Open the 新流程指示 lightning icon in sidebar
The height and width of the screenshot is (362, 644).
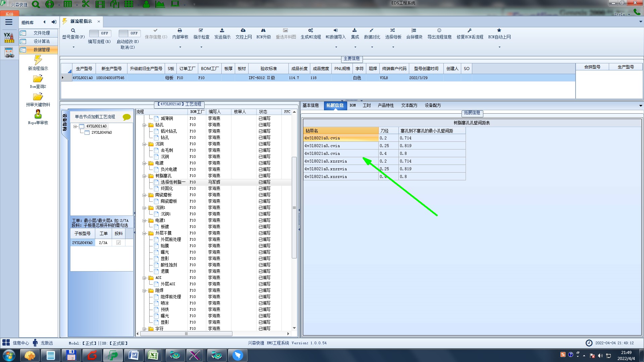pyautogui.click(x=38, y=60)
